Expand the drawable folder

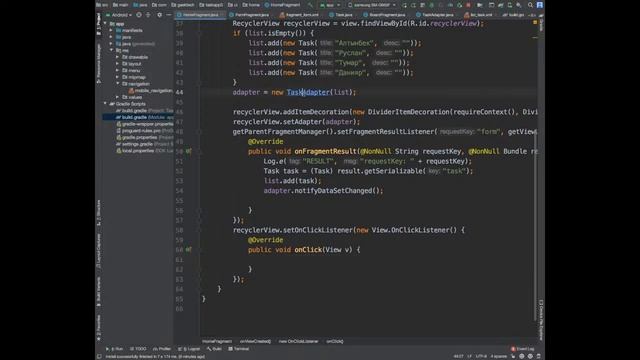118,57
